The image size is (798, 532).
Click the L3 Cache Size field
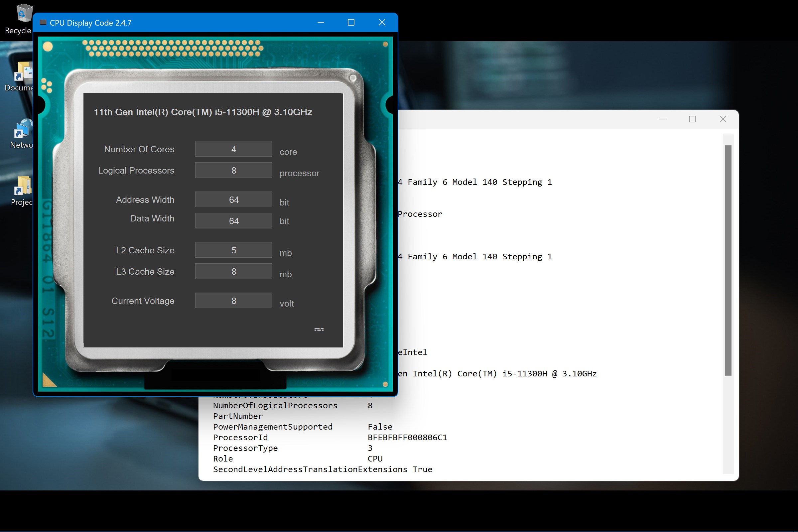pyautogui.click(x=233, y=271)
